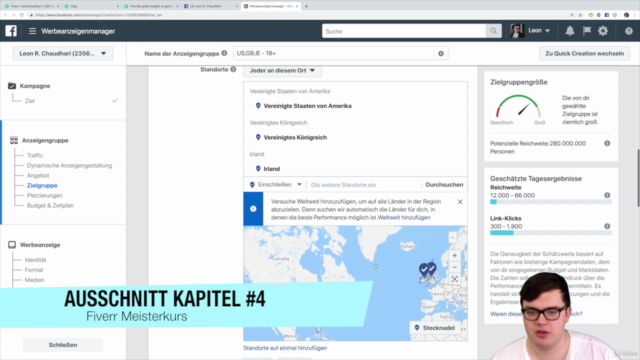Zoom out on the map
Viewport: 640px width, 360px height.
454,267
